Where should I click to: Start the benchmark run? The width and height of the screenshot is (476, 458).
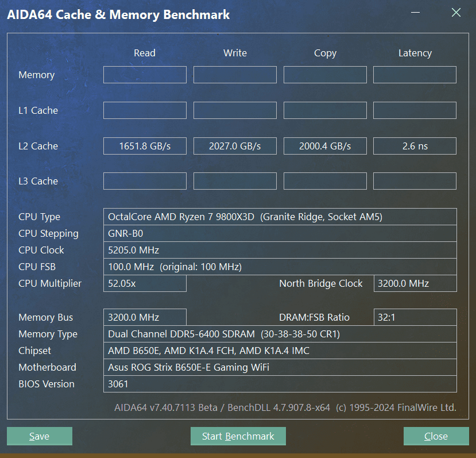point(238,436)
